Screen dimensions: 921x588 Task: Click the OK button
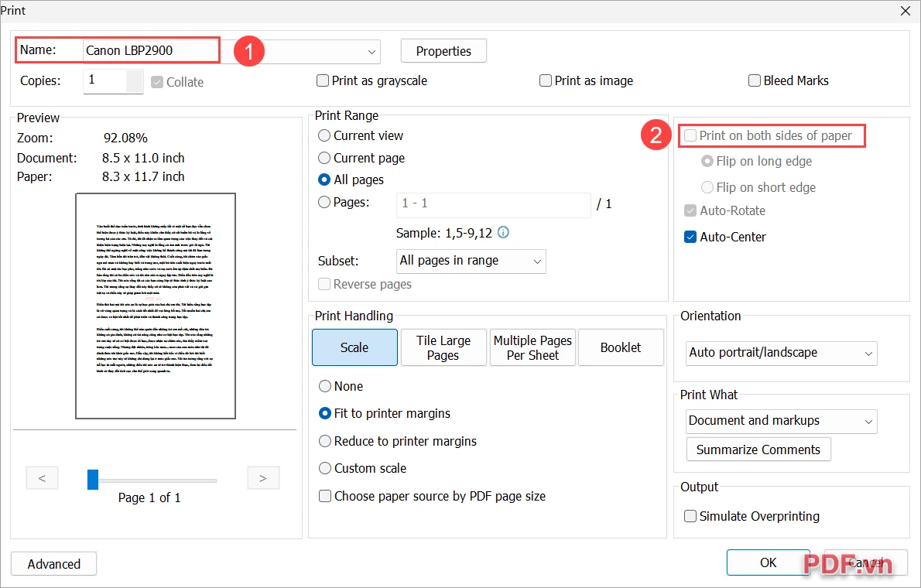point(768,562)
